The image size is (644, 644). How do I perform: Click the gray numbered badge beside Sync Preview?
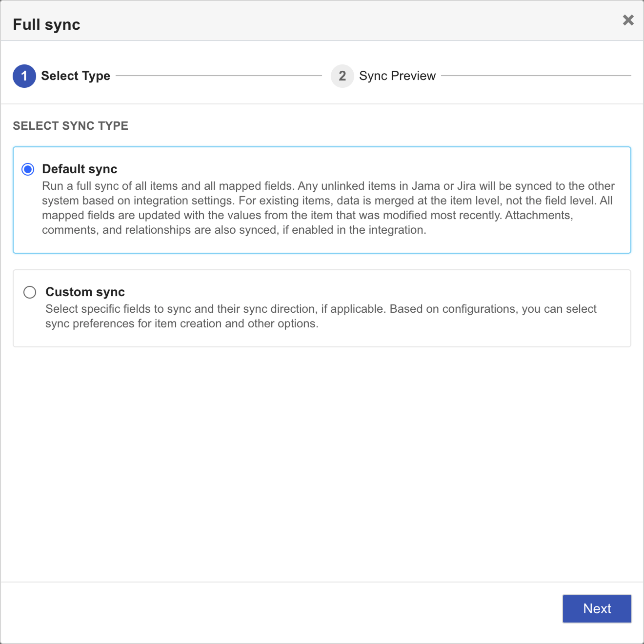pyautogui.click(x=342, y=76)
